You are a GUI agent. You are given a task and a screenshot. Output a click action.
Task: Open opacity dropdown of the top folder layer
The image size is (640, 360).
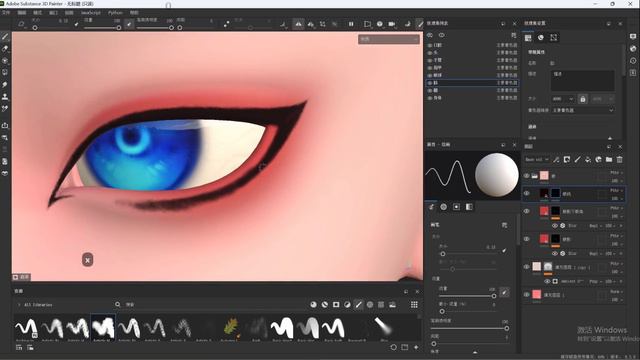(x=616, y=180)
